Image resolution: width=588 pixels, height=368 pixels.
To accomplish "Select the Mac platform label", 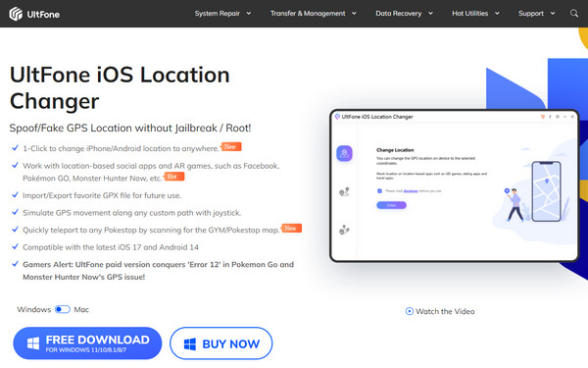I will [81, 309].
